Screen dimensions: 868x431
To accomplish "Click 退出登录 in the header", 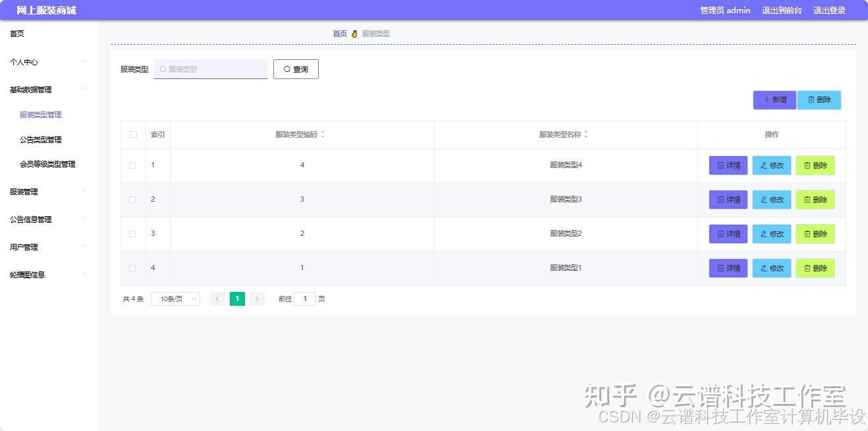I will pos(829,11).
